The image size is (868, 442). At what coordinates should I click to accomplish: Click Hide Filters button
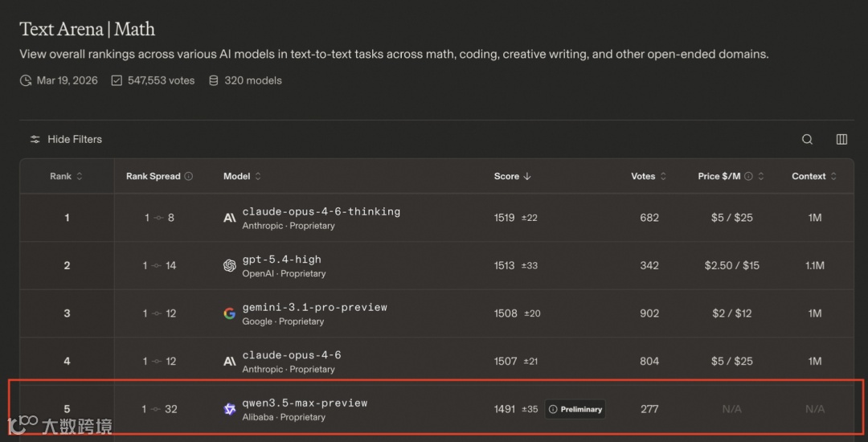click(x=66, y=139)
